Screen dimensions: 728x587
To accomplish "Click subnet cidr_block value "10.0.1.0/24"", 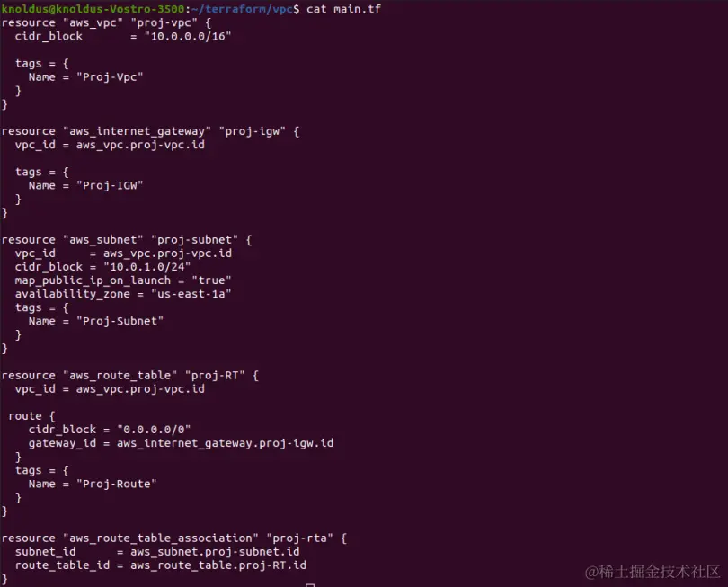I will pyautogui.click(x=146, y=267).
